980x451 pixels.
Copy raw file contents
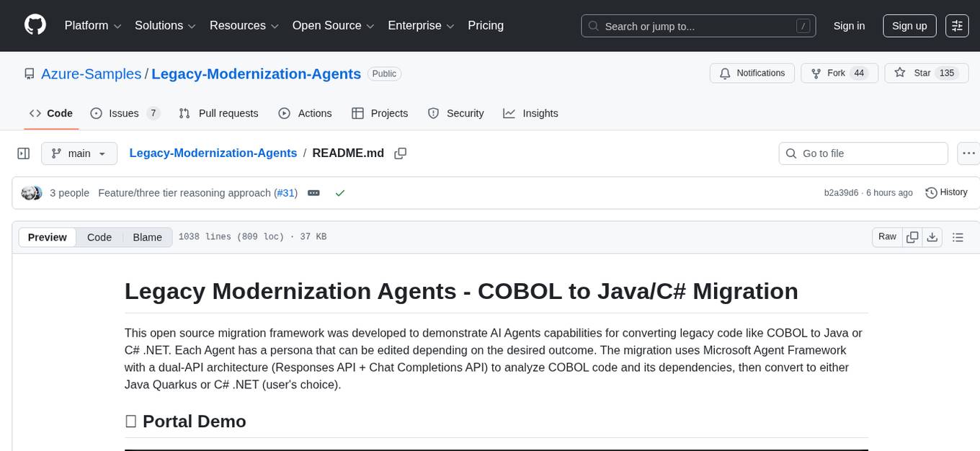click(x=912, y=237)
